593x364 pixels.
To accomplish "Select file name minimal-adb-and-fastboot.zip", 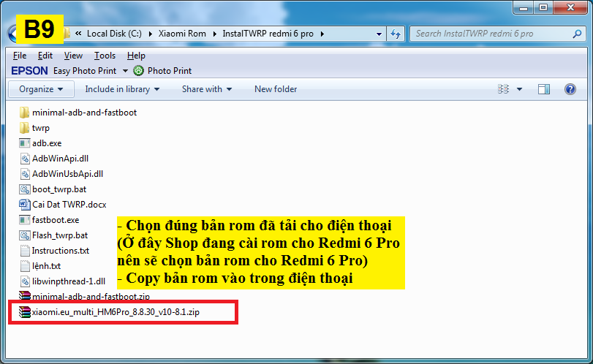I will tap(91, 296).
